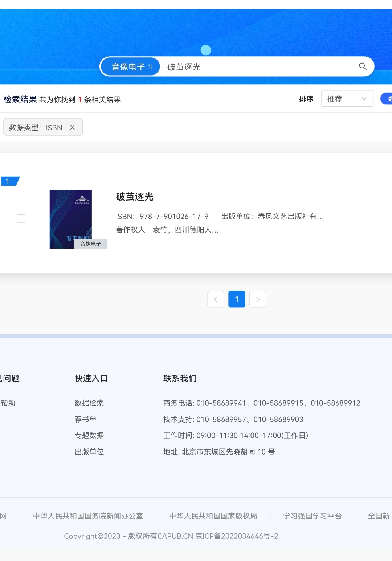Viewport: 392px width, 561px height.
Task: Tick the checkbox beside 破茧逐光 result
Action: pyautogui.click(x=21, y=218)
